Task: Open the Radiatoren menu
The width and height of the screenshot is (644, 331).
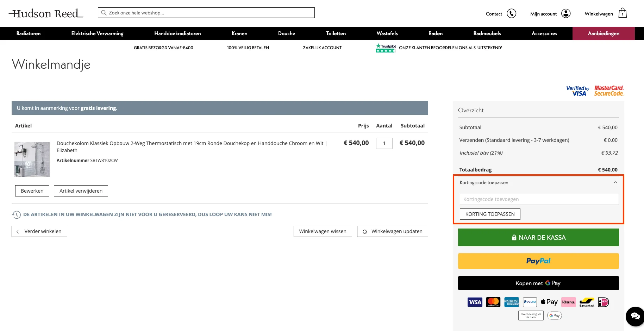Action: (x=29, y=33)
